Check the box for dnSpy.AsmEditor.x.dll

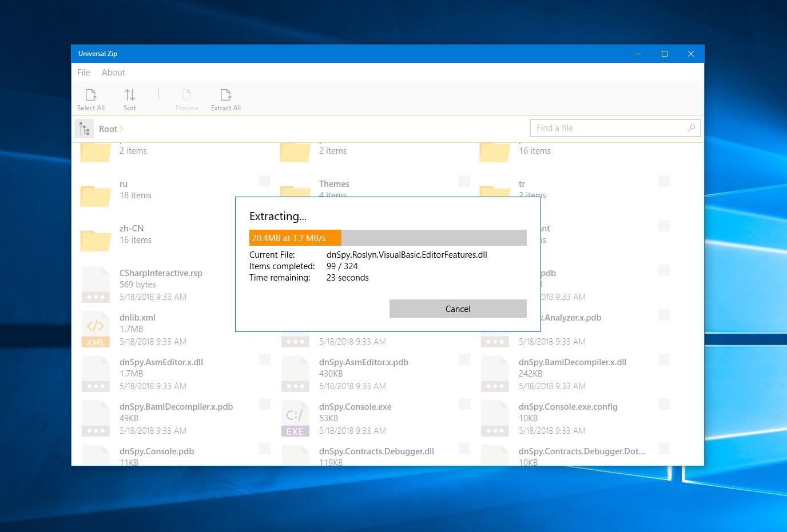coord(265,359)
